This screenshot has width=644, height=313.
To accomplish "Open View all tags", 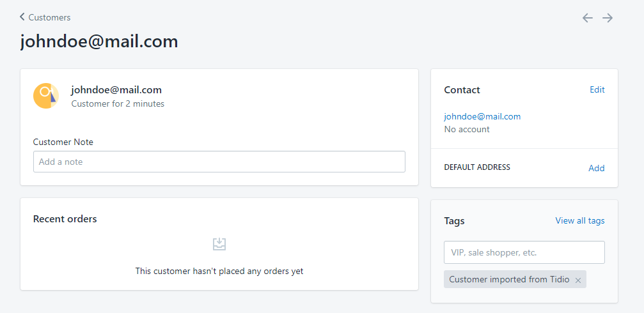I will pyautogui.click(x=580, y=221).
